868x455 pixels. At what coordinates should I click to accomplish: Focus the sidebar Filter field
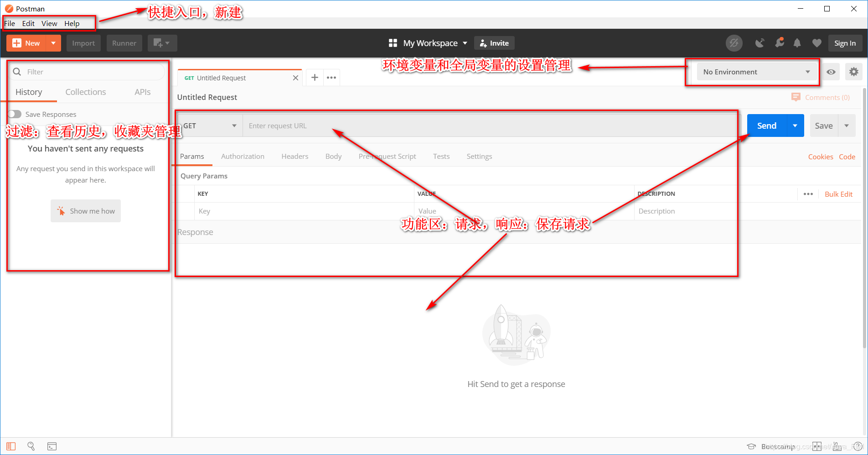pos(87,72)
